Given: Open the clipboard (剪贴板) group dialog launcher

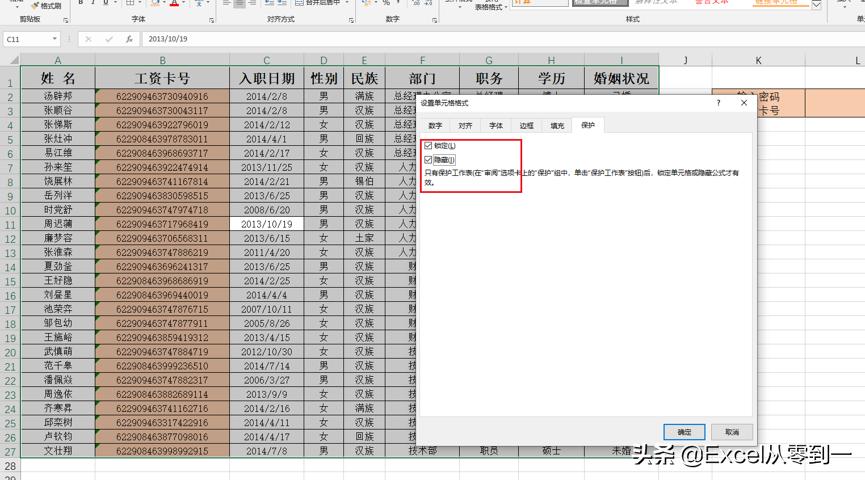Looking at the screenshot, I should [66, 20].
